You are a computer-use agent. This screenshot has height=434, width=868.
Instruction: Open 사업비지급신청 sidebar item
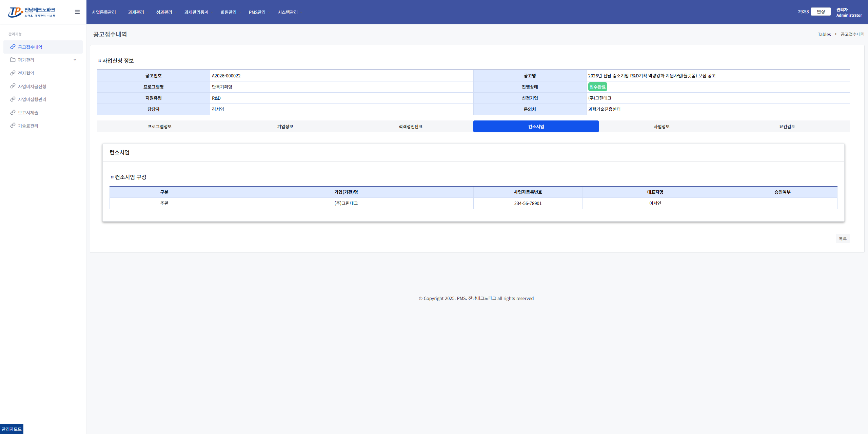43,86
